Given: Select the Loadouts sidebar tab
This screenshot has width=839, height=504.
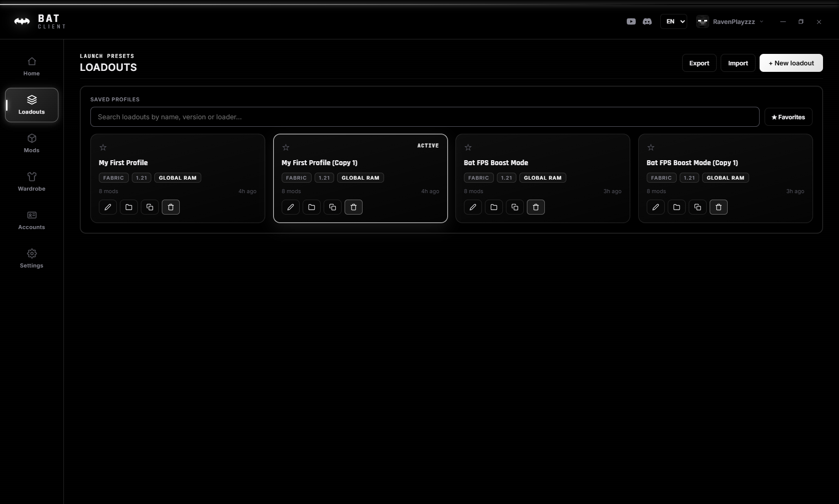Looking at the screenshot, I should [31, 105].
